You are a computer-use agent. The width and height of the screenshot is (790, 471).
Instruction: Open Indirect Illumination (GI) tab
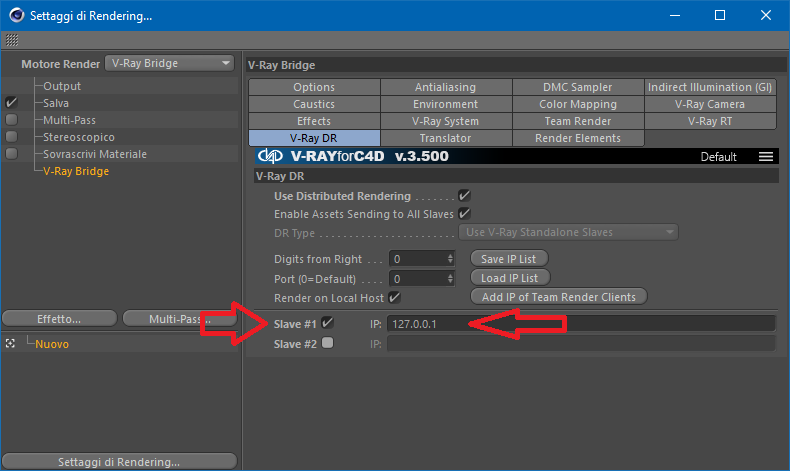pyautogui.click(x=710, y=87)
